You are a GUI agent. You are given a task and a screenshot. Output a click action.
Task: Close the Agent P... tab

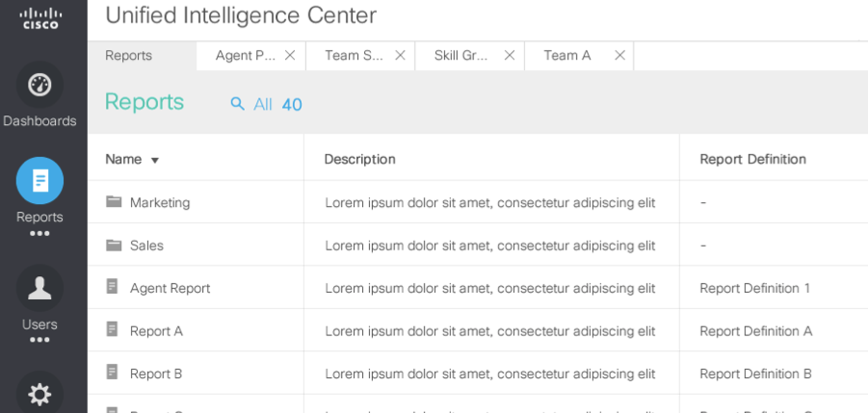[x=290, y=56]
